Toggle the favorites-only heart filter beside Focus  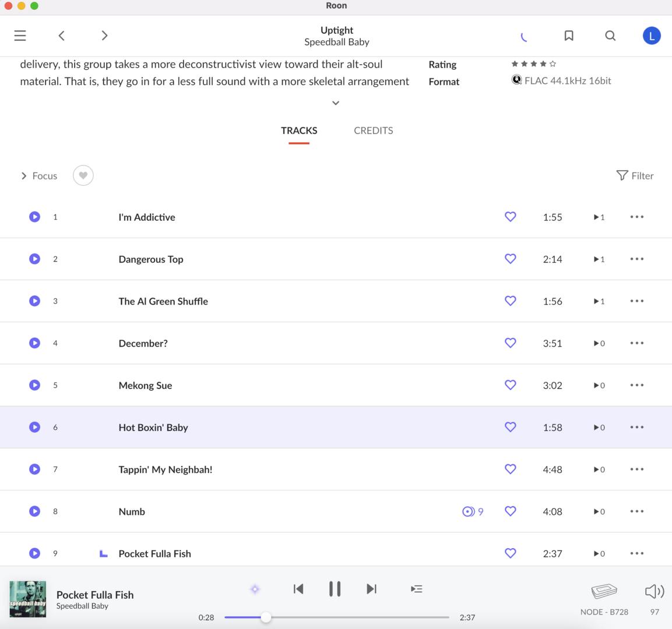click(x=83, y=175)
